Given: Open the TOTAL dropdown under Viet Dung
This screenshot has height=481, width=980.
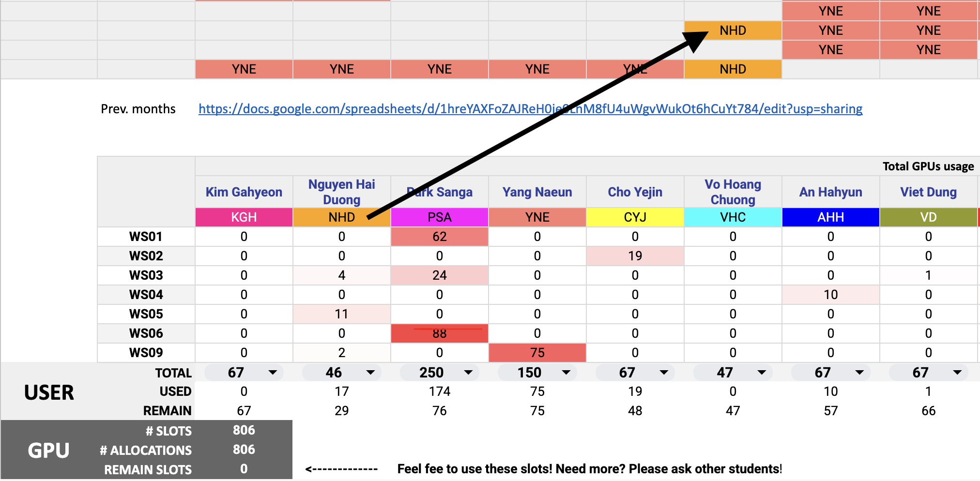Looking at the screenshot, I should 957,373.
